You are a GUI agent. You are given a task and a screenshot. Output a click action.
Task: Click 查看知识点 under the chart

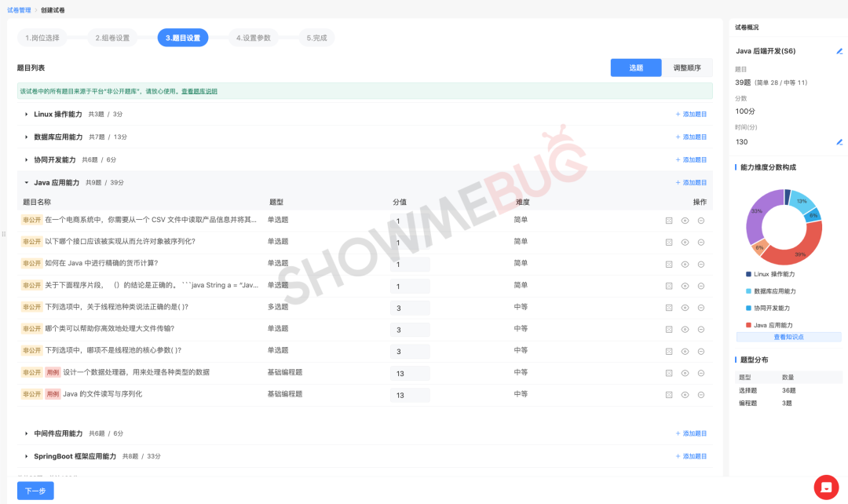tap(788, 337)
